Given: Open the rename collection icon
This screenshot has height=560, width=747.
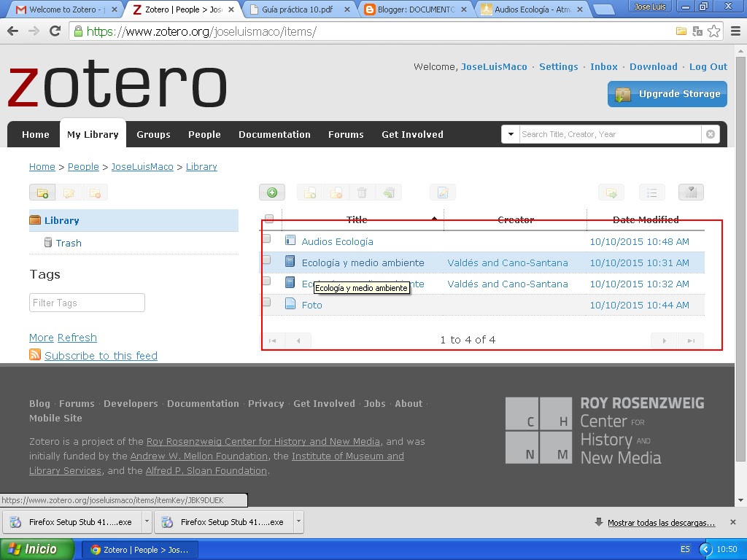Looking at the screenshot, I should 69,192.
